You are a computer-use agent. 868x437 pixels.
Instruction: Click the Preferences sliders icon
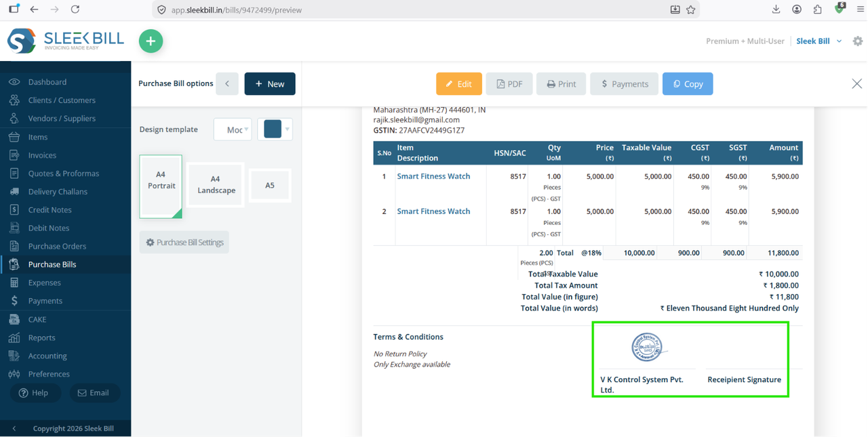pyautogui.click(x=14, y=374)
